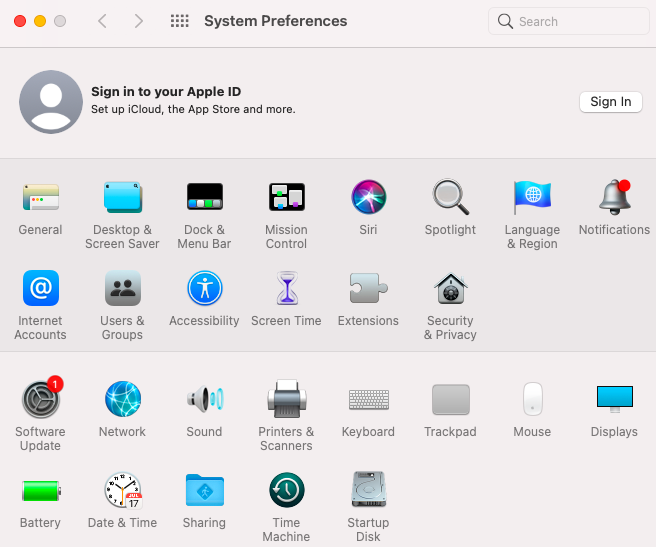Viewport: 656px width, 547px height.
Task: Open Date & Time clock icon
Action: coord(123,490)
